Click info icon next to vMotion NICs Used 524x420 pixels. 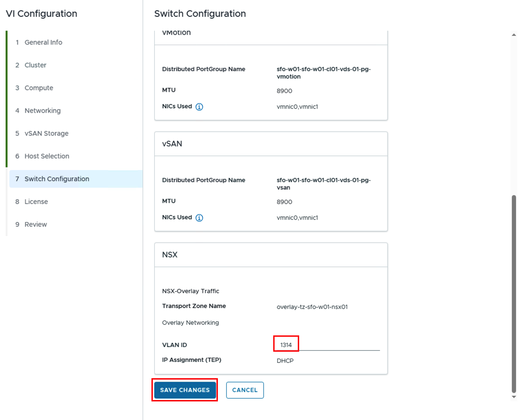pos(199,107)
